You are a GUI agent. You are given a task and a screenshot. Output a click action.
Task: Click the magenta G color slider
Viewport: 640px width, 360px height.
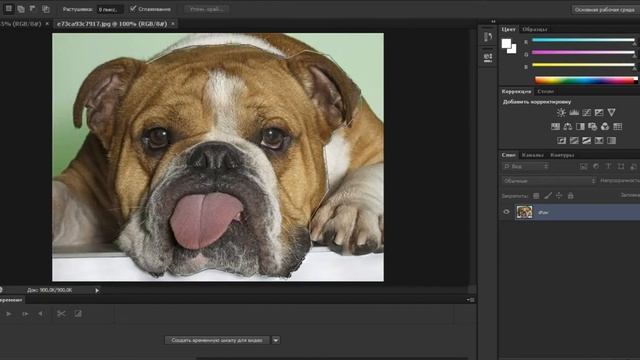[x=583, y=52]
